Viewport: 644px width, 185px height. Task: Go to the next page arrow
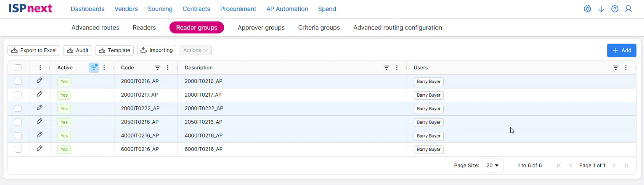614,166
